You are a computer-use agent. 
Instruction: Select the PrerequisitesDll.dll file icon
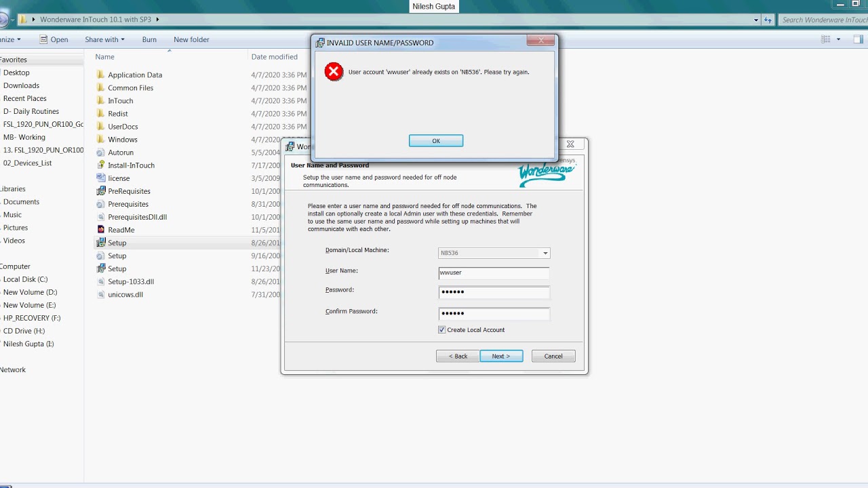click(x=100, y=217)
